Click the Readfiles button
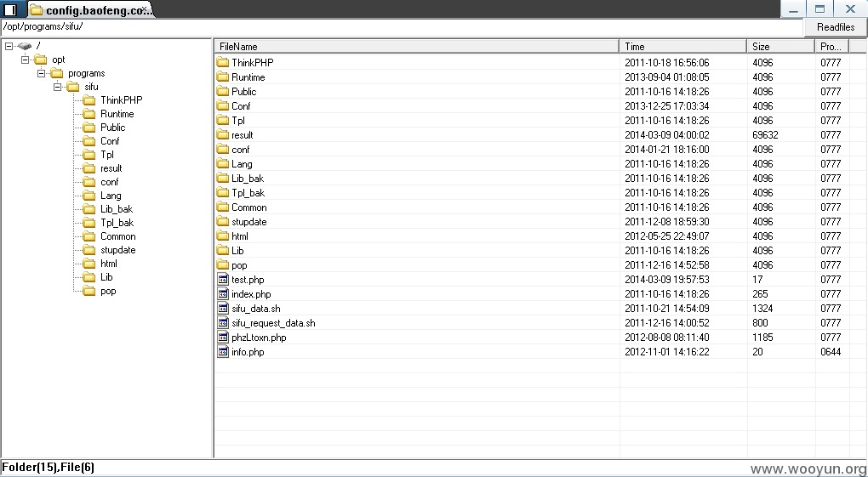 coord(836,26)
